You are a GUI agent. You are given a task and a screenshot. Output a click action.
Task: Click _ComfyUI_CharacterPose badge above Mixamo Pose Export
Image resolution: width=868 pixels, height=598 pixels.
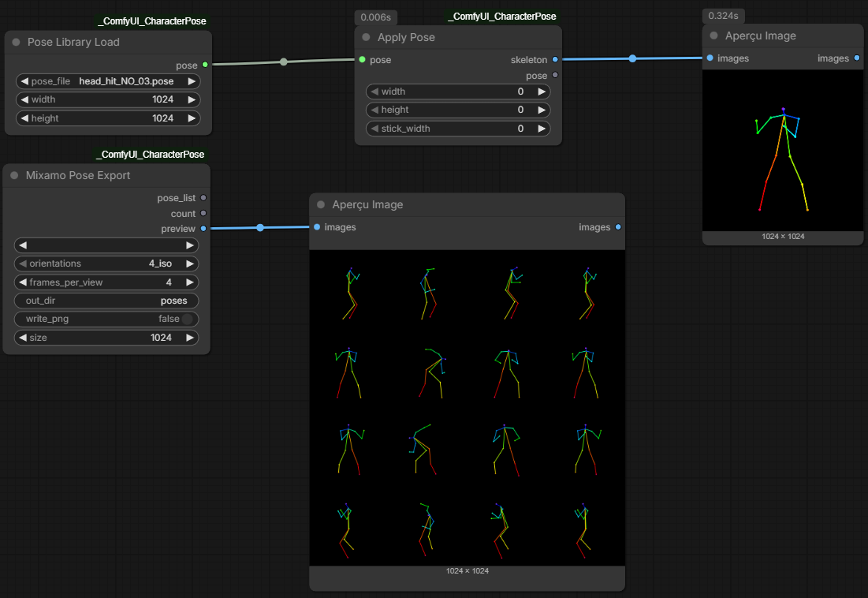pos(151,155)
